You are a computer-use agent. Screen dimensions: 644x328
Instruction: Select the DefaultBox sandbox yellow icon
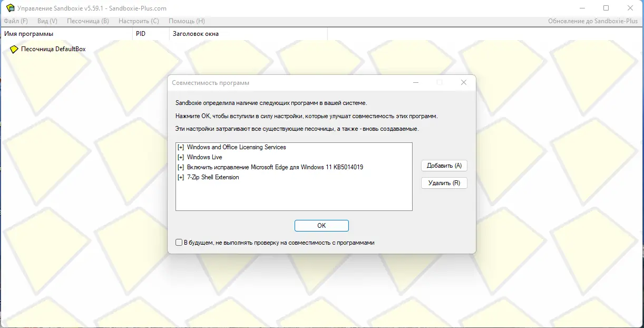(14, 49)
